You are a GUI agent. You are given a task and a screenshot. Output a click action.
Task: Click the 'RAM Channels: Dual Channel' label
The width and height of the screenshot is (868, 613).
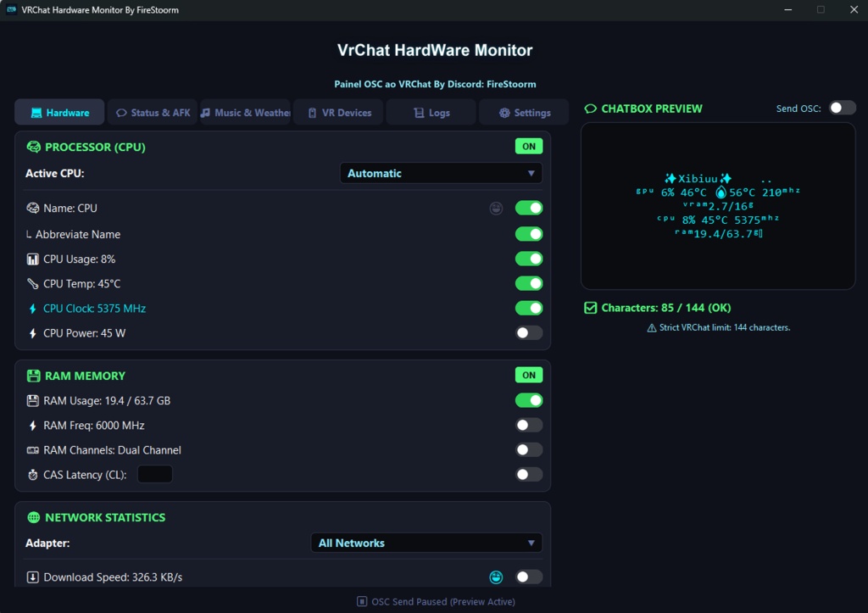pyautogui.click(x=113, y=450)
